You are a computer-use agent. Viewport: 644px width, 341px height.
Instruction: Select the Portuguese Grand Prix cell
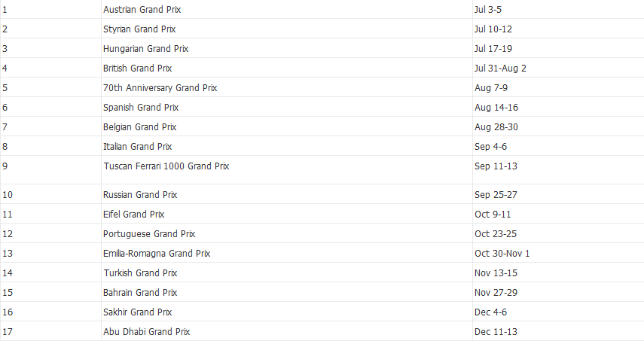[x=149, y=234]
